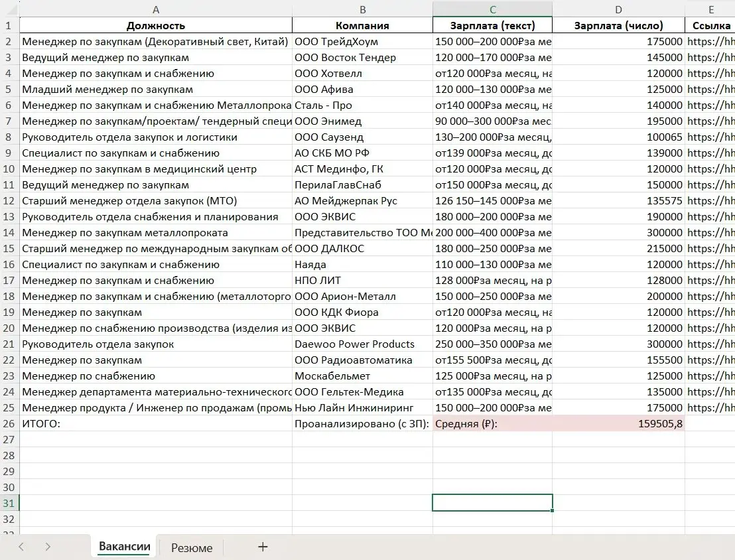Click salary text 128 000₽за месяц
735x560 pixels.
tap(493, 281)
